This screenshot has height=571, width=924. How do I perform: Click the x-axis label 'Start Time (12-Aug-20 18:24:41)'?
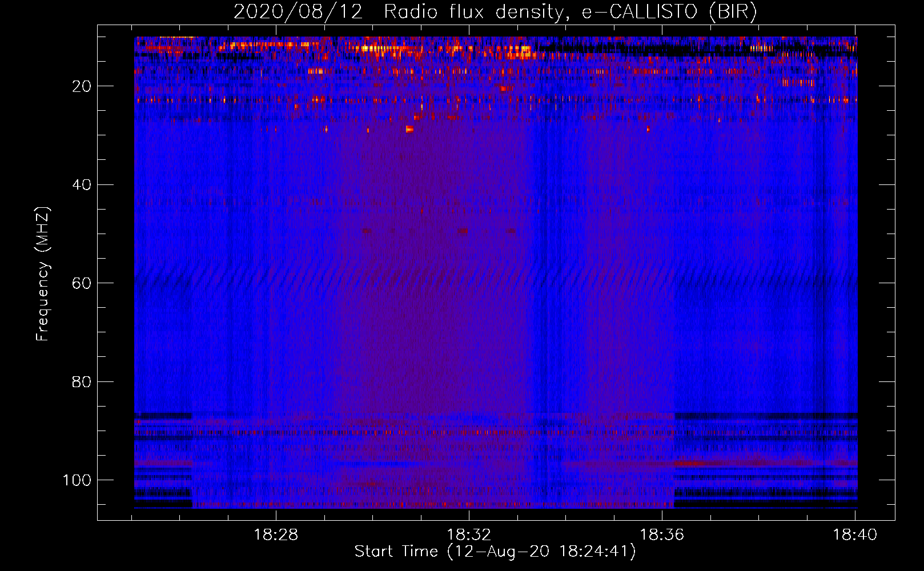click(x=495, y=552)
